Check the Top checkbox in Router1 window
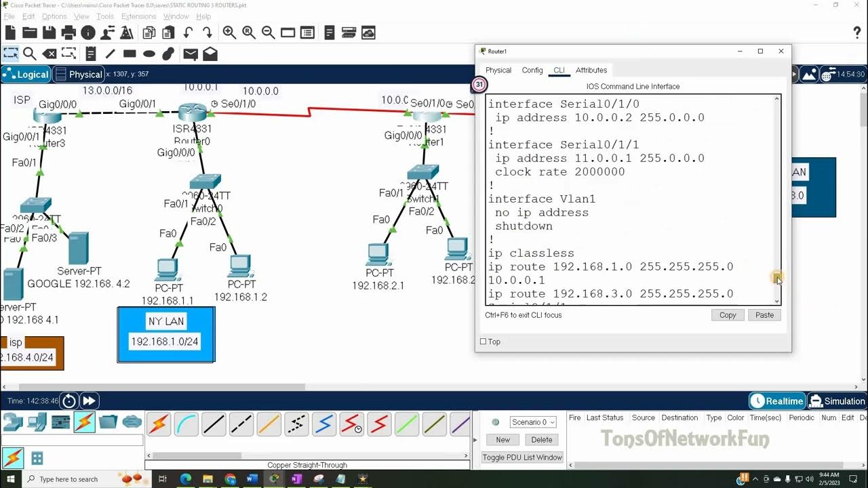The width and height of the screenshot is (868, 488). pos(484,342)
